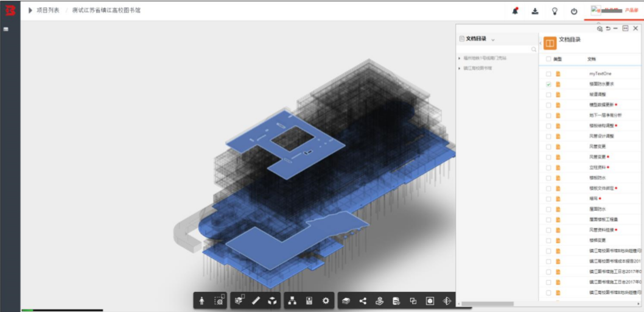Open the linked documents tool icon
This screenshot has width=644, height=312.
click(x=396, y=301)
